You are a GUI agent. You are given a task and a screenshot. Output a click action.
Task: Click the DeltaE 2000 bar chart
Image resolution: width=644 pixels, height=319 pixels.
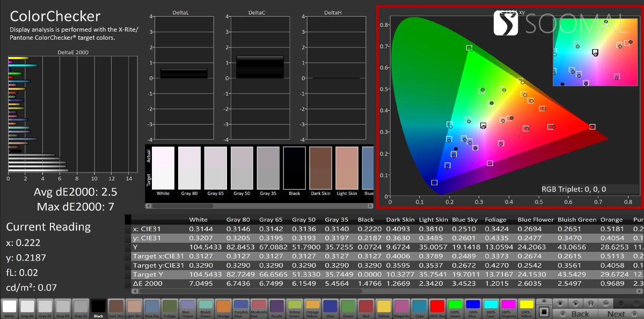pyautogui.click(x=72, y=114)
